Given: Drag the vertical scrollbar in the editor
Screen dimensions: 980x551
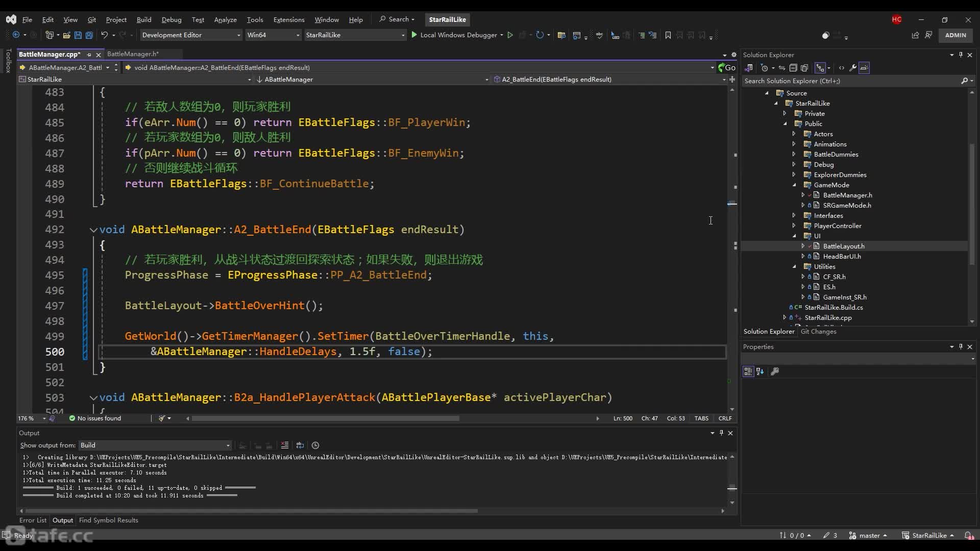Looking at the screenshot, I should click(x=732, y=203).
